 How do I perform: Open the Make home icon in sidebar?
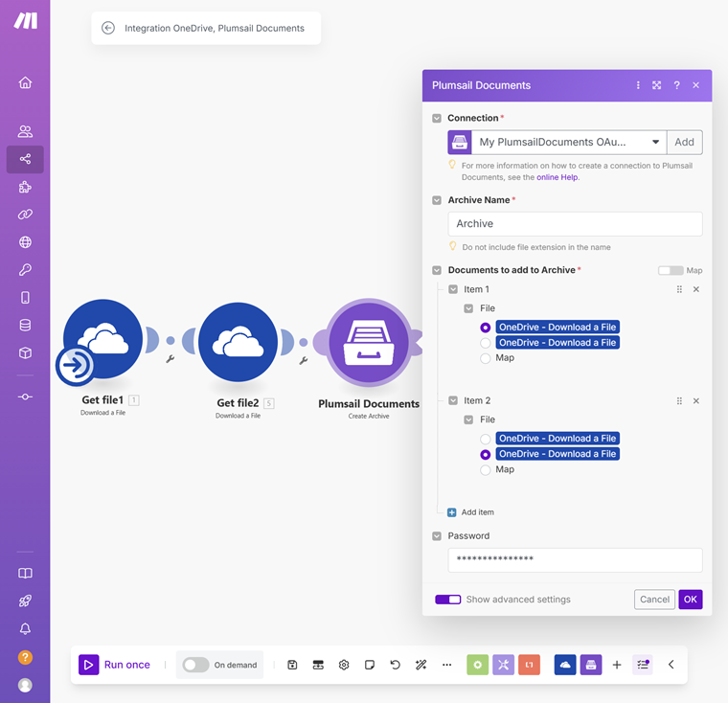point(25,82)
